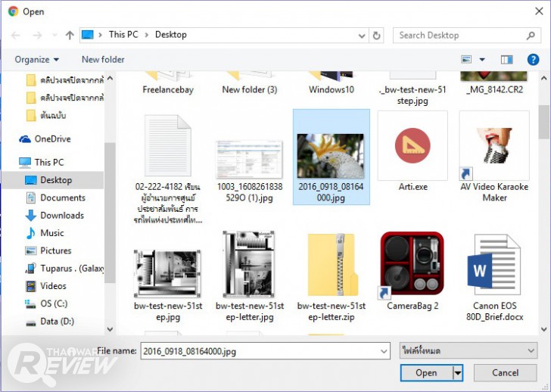Screen dimensions: 551x392
Task: Open the Help button
Action: 533,59
